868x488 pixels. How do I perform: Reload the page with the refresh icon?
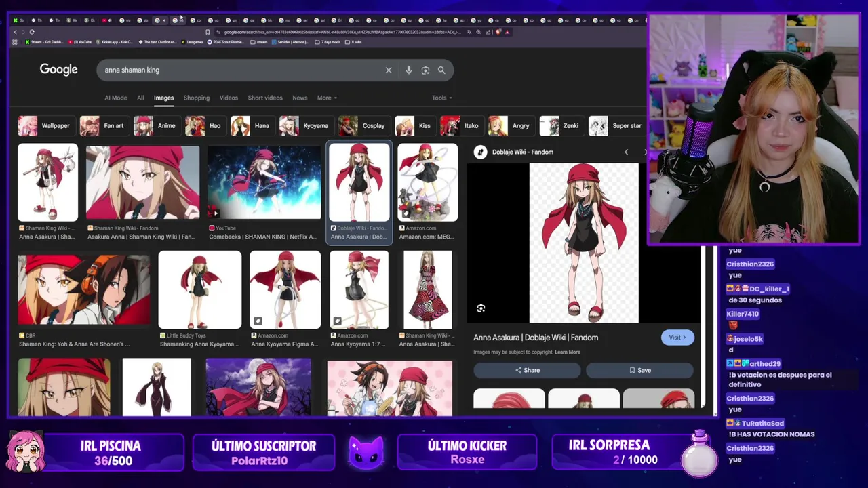[31, 32]
